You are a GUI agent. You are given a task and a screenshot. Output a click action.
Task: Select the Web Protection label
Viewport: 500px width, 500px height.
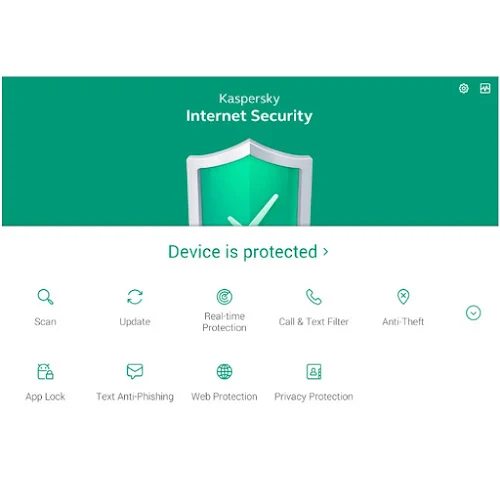click(224, 397)
